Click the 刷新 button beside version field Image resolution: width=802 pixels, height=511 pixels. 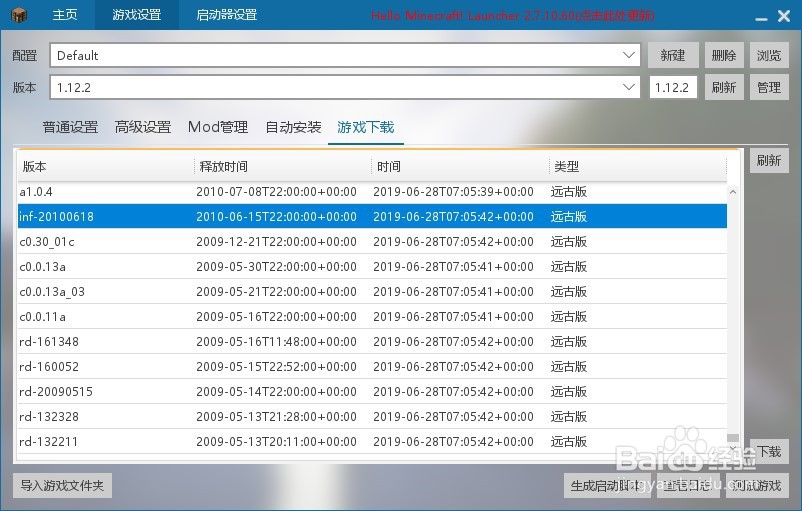[x=724, y=87]
